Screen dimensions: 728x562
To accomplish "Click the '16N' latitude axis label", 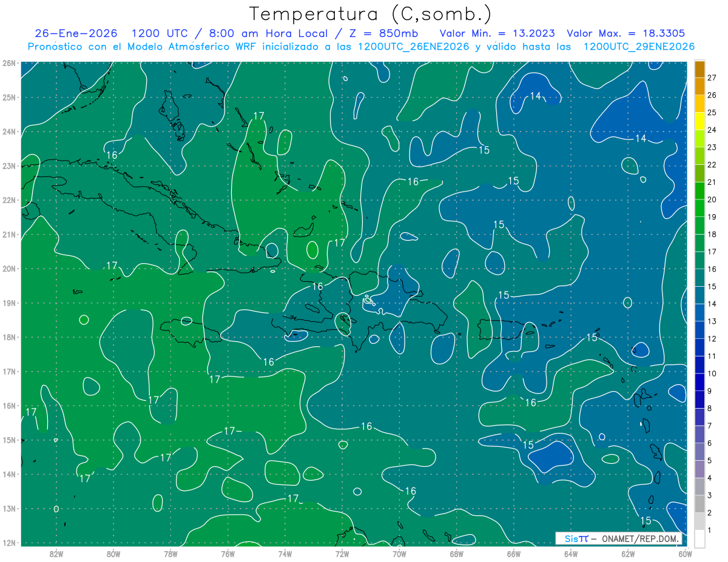I will tap(8, 406).
